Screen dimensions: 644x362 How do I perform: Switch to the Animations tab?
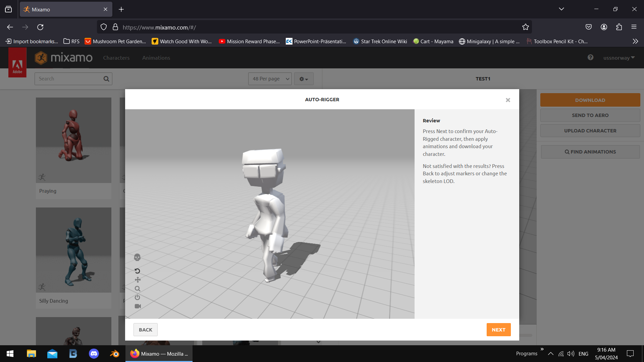[x=156, y=58]
